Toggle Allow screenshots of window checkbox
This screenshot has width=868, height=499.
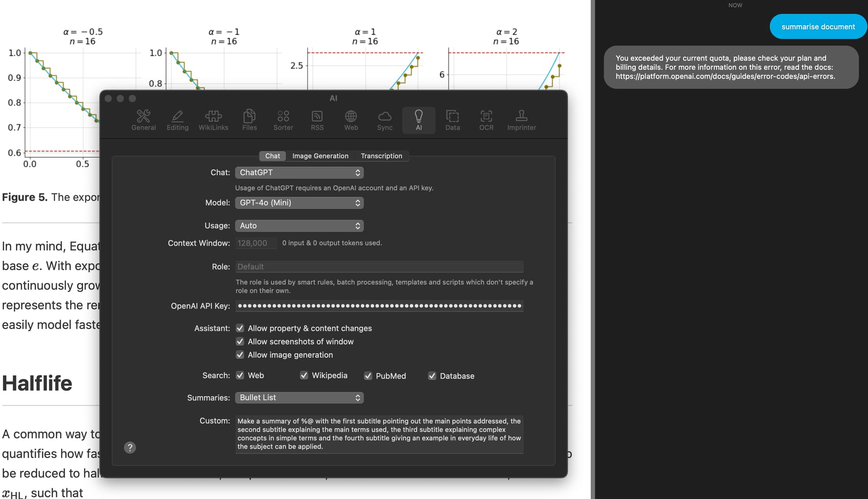coord(240,342)
